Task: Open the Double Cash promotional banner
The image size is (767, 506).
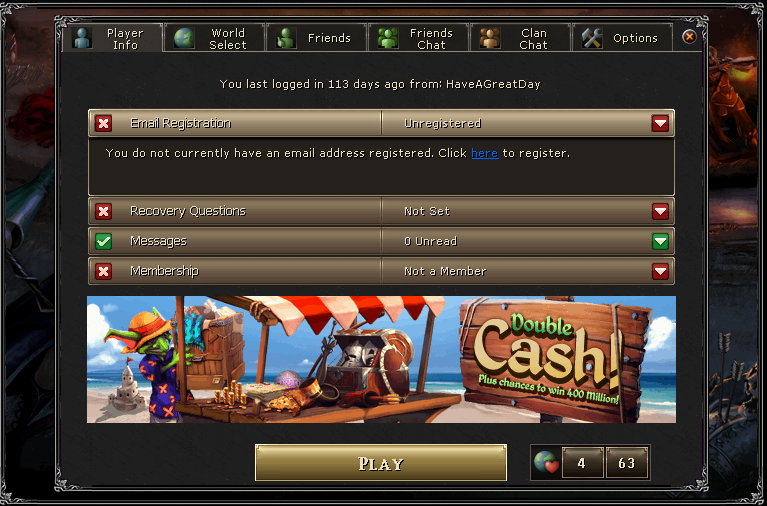Action: pos(382,359)
